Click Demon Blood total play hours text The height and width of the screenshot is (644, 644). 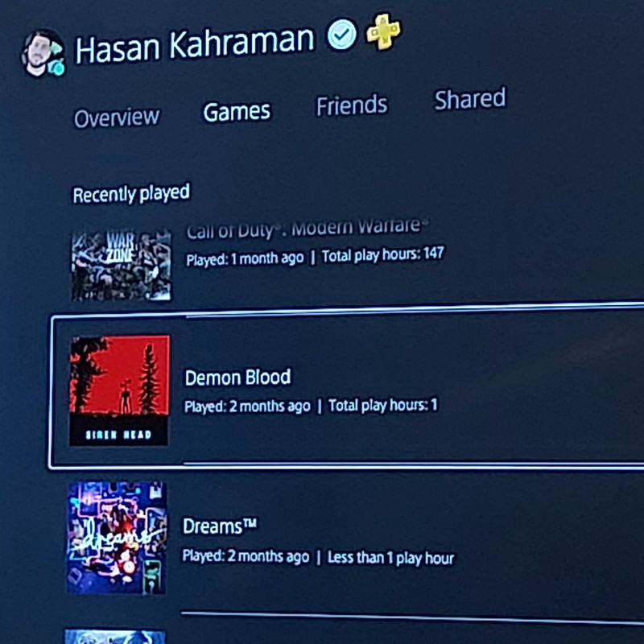383,406
